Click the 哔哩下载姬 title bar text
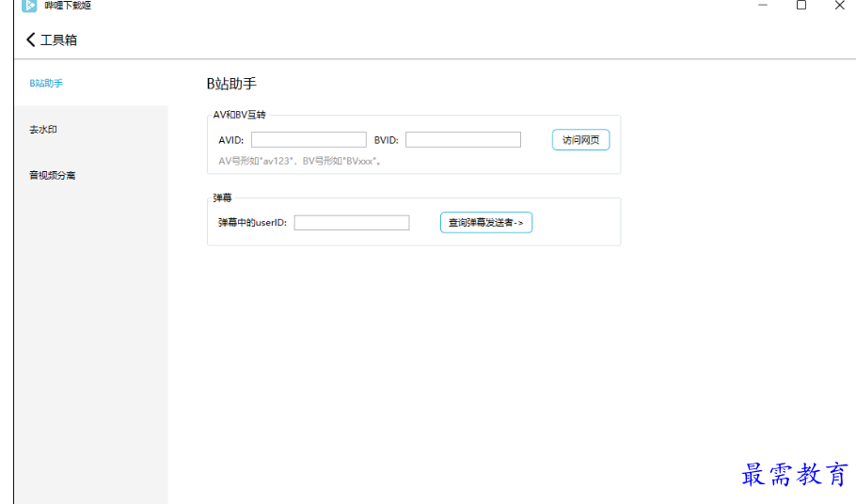The height and width of the screenshot is (504, 856). click(68, 6)
